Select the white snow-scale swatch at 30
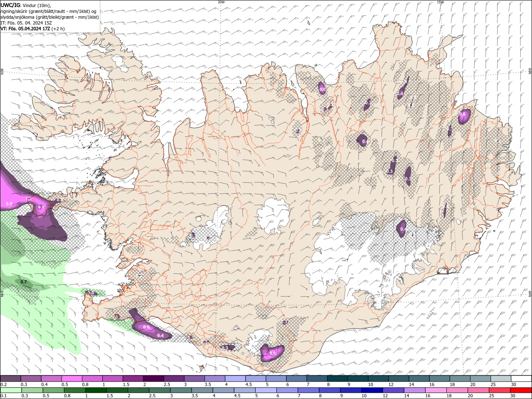532x399 pixels. 522,379
